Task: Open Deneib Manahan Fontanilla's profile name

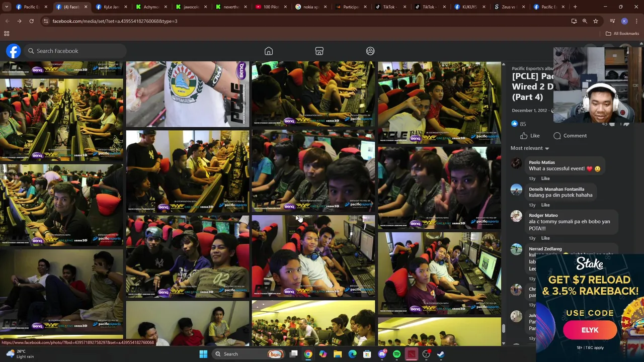Action: [x=556, y=189]
